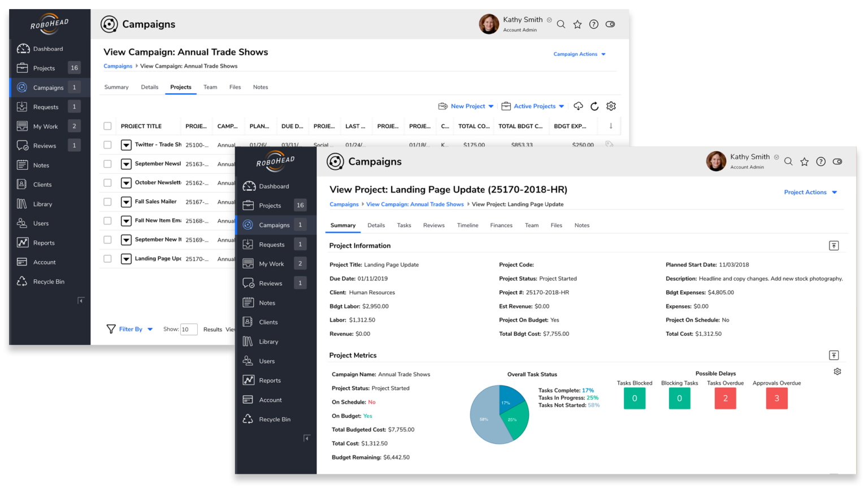The height and width of the screenshot is (494, 868).
Task: Open the Campaign Actions dropdown
Action: (579, 54)
